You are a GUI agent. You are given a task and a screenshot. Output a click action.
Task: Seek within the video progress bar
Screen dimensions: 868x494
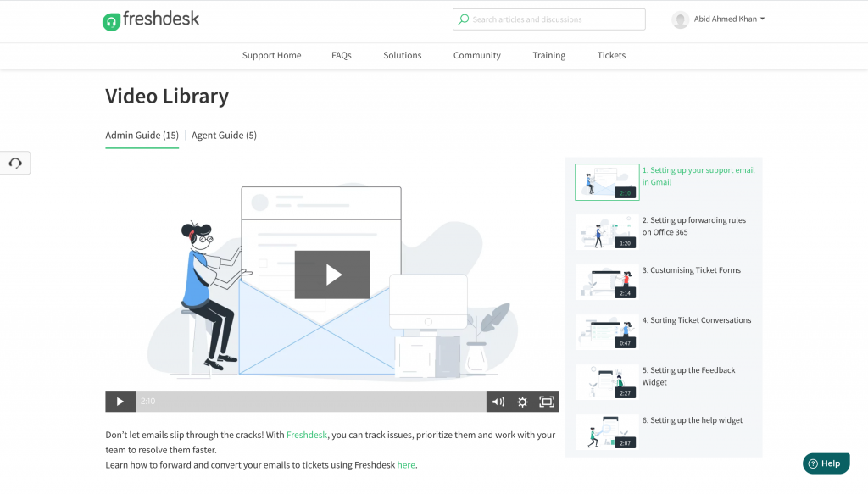pos(310,402)
